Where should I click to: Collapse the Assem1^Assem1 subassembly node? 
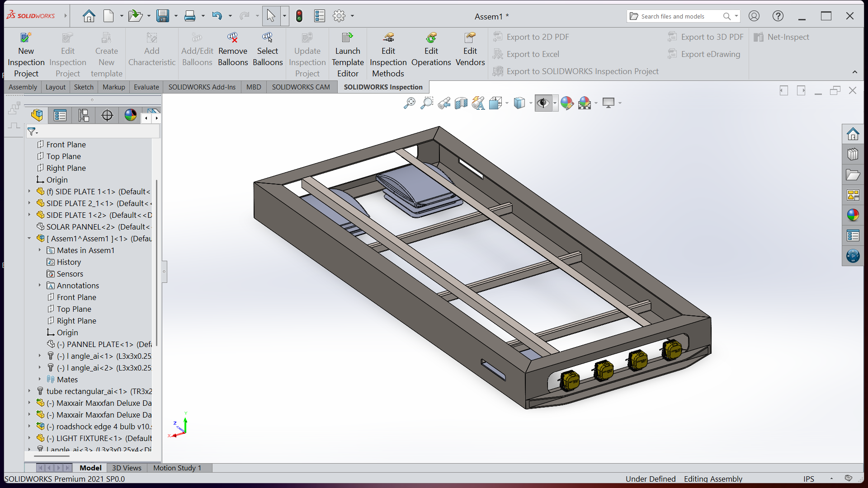[29, 238]
